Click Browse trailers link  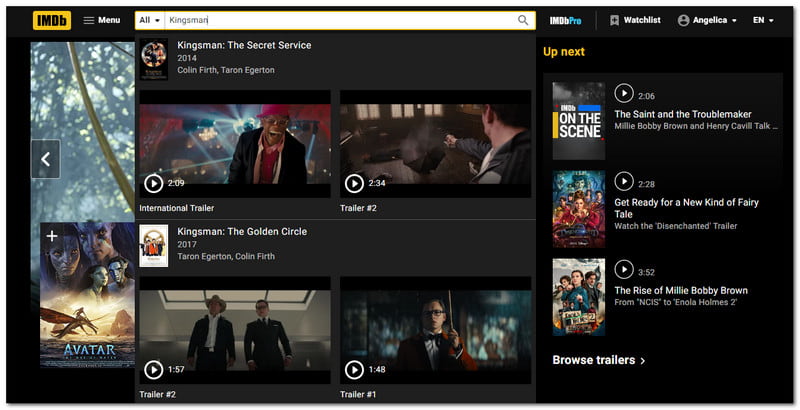pos(599,360)
